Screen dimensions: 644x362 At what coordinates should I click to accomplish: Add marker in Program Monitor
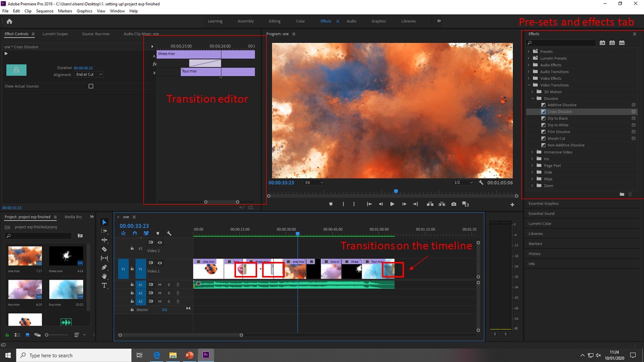(331, 204)
